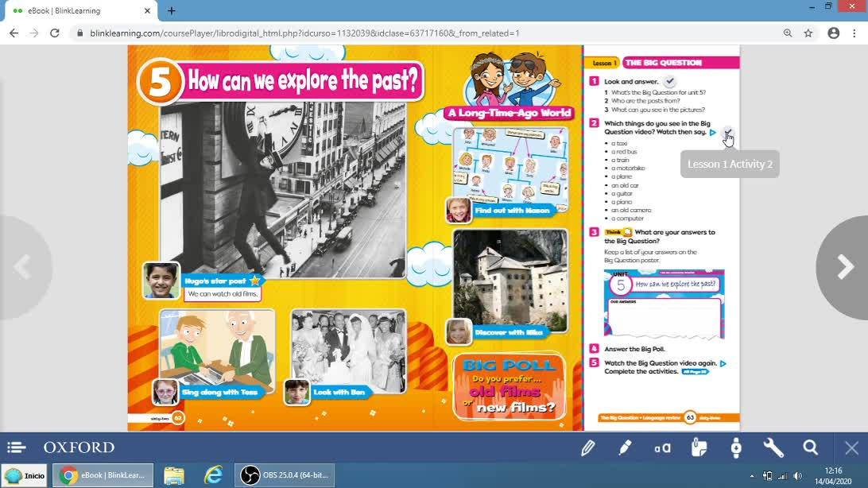Click the Oxford logo
Screen dimensions: 868x488
point(79,447)
